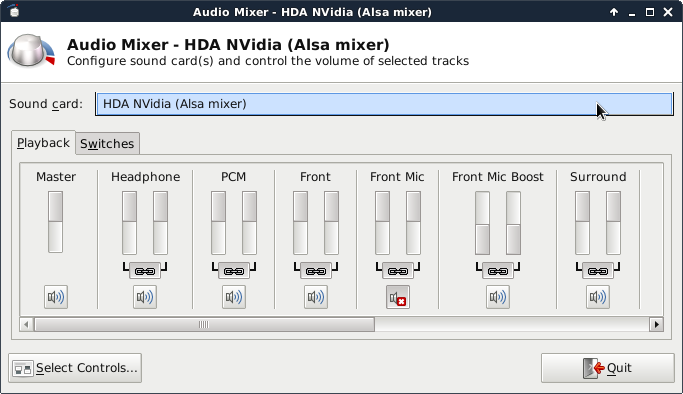Screen dimensions: 683x394
Task: Mute the Headphone channel
Action: [x=145, y=297]
